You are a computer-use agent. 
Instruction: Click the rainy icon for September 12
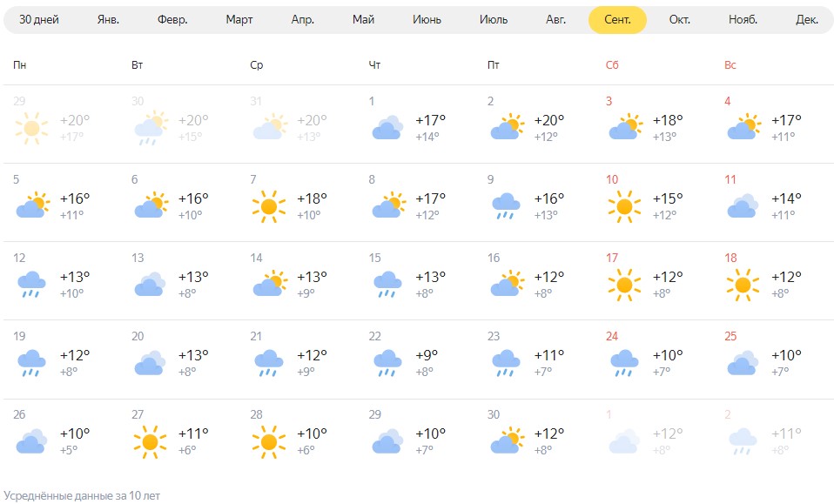(31, 285)
